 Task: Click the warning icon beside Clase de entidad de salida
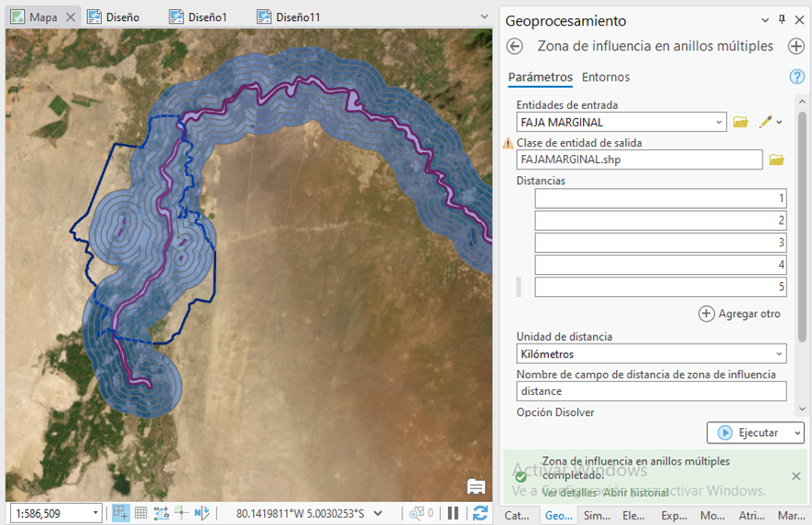(508, 143)
